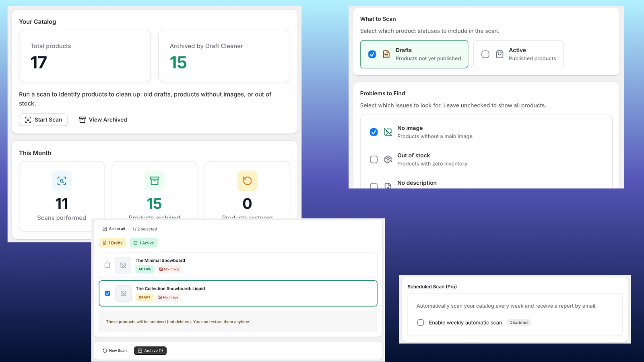Screen dimensions: 644x362
Task: Deselect The Collection Snowboard: Liquid checkbox
Action: [107, 294]
